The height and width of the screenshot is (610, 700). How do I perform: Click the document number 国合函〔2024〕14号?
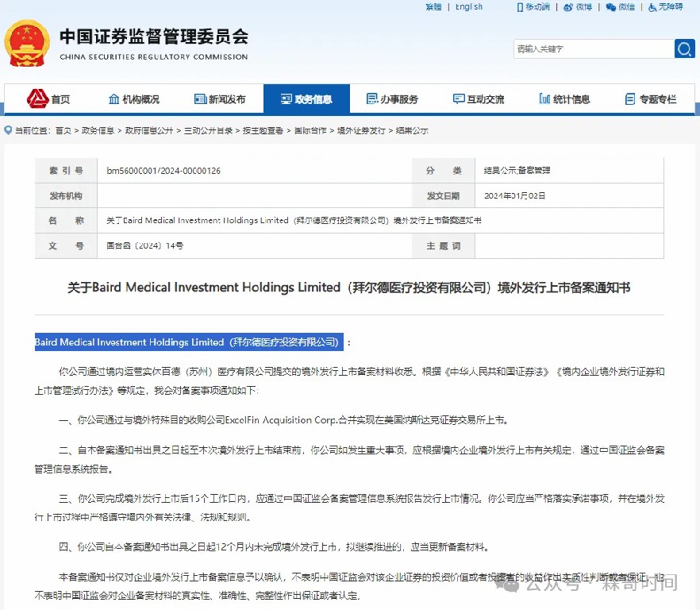(x=144, y=245)
